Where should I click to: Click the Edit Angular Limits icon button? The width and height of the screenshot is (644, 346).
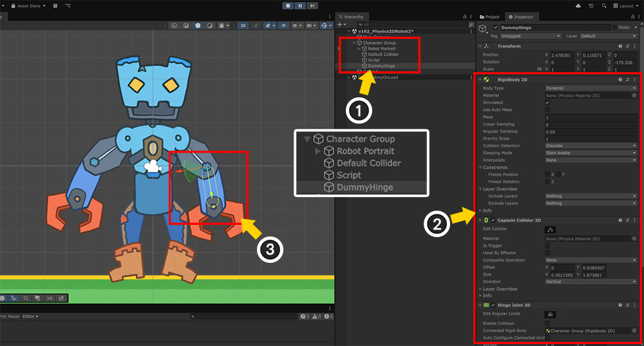coord(551,314)
